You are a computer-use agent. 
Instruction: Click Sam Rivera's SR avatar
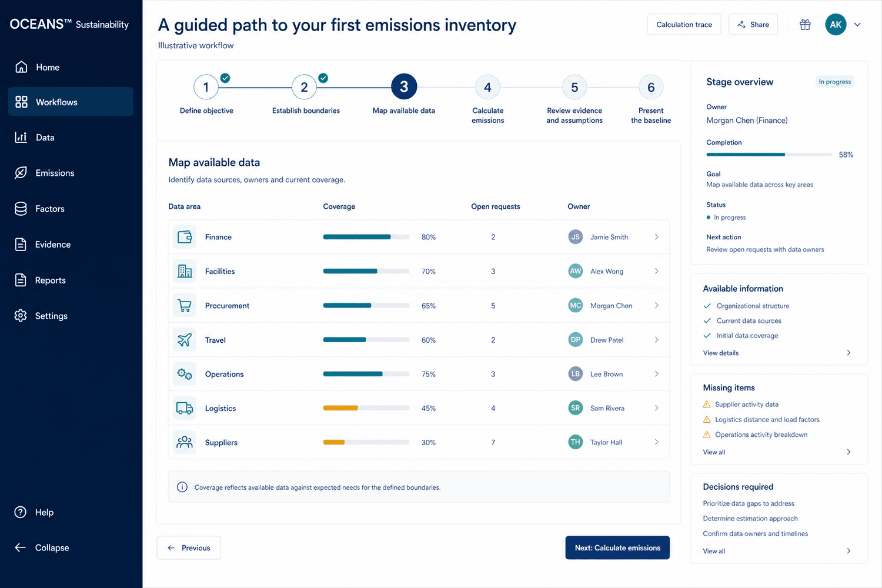pos(576,408)
